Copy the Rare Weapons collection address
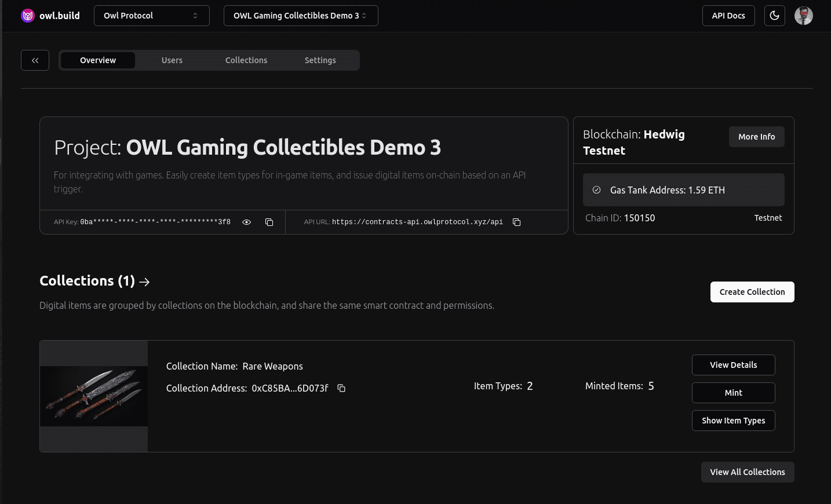The height and width of the screenshot is (504, 831). tap(341, 388)
